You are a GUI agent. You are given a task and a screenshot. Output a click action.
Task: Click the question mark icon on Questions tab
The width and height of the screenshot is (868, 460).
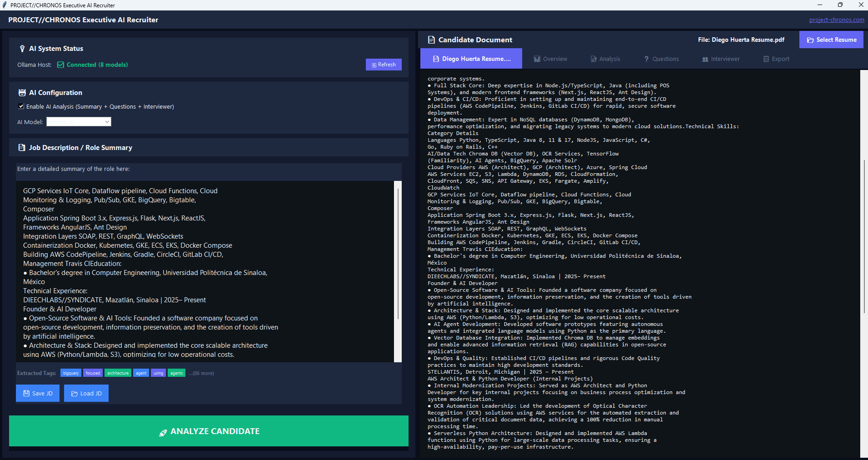click(647, 59)
